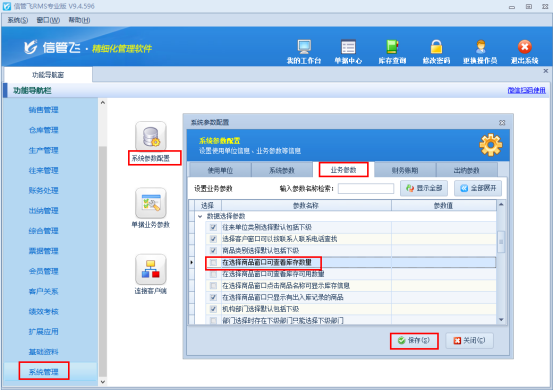
Task: Uncheck 机构部门选择默认包括下级 checkbox
Action: click(x=213, y=309)
